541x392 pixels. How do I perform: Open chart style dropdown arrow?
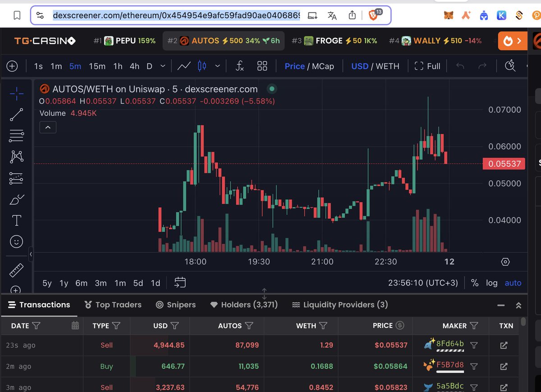coord(218,66)
